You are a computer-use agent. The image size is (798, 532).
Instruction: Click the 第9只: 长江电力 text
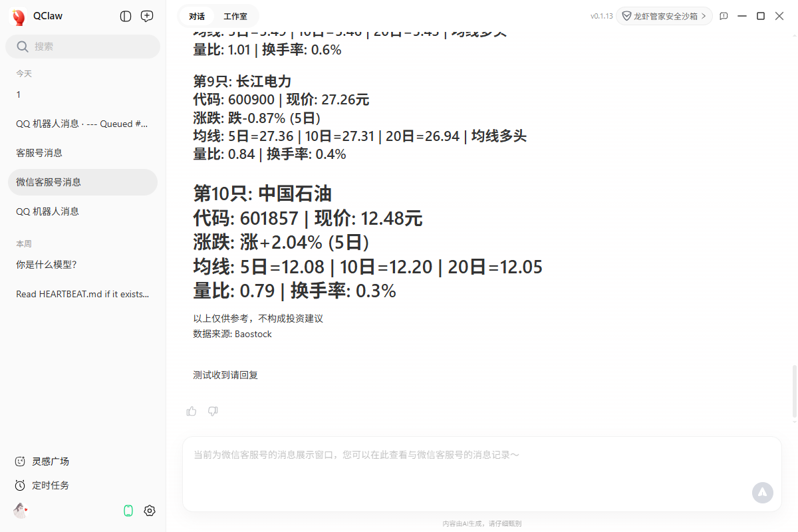(242, 82)
